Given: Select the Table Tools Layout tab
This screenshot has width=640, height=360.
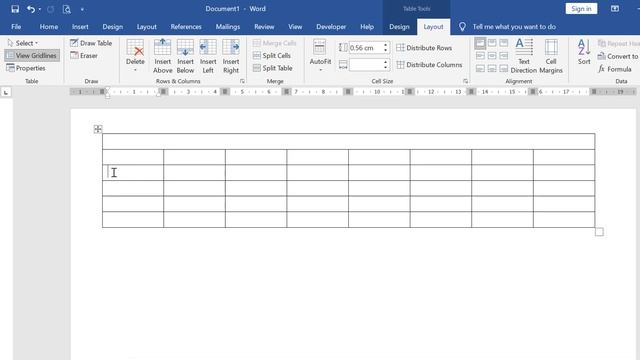Looking at the screenshot, I should coord(433,27).
